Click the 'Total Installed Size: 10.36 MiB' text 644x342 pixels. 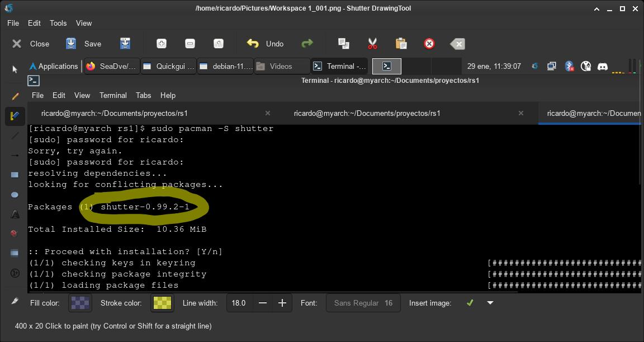117,229
